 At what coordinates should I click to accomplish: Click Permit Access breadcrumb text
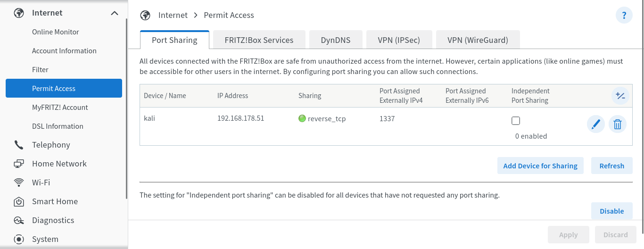[229, 15]
